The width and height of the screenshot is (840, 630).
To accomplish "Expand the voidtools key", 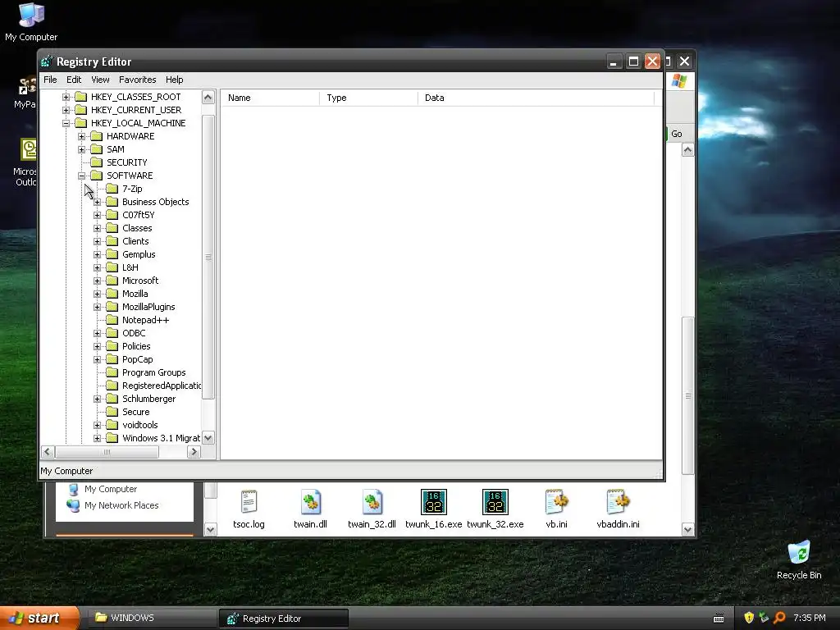I will (97, 425).
